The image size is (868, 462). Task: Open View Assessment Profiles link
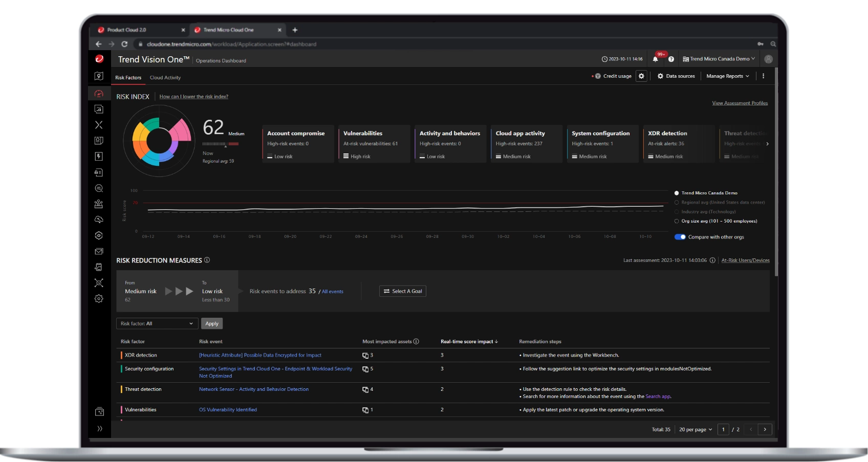pos(740,103)
